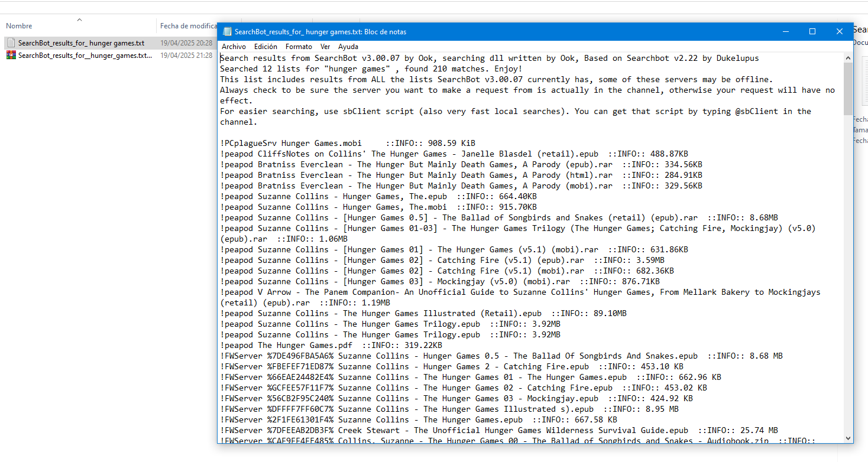
Task: Open the Edición menu
Action: (265, 47)
